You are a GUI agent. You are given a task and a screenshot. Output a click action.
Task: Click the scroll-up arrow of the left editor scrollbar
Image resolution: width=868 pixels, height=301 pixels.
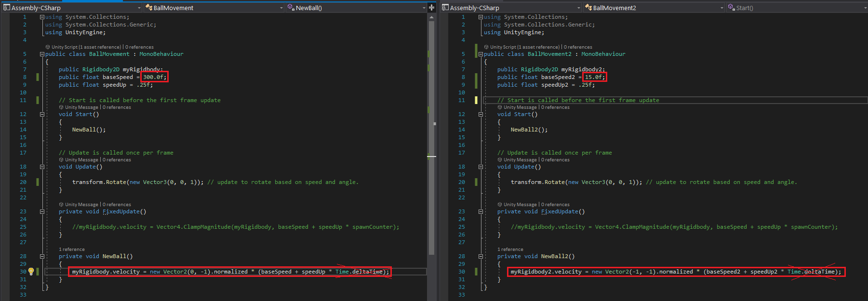[x=431, y=17]
